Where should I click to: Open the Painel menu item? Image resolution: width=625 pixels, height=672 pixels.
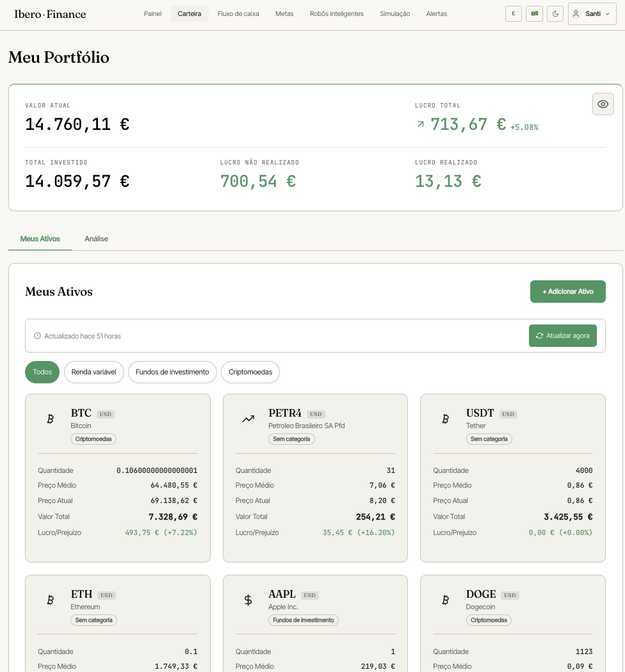click(152, 13)
